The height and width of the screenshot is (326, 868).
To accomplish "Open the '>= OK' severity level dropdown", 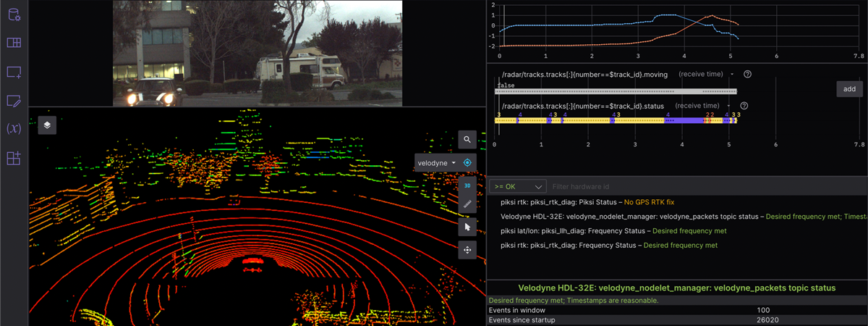I will coord(516,187).
